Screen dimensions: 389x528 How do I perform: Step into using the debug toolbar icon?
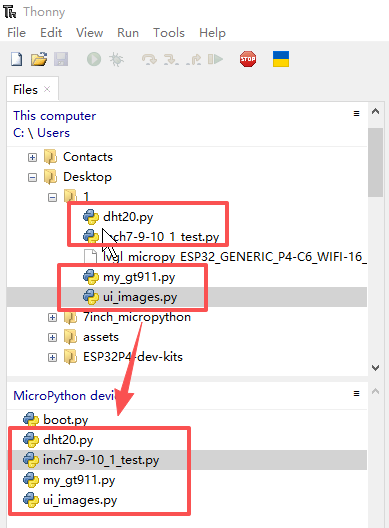(171, 60)
